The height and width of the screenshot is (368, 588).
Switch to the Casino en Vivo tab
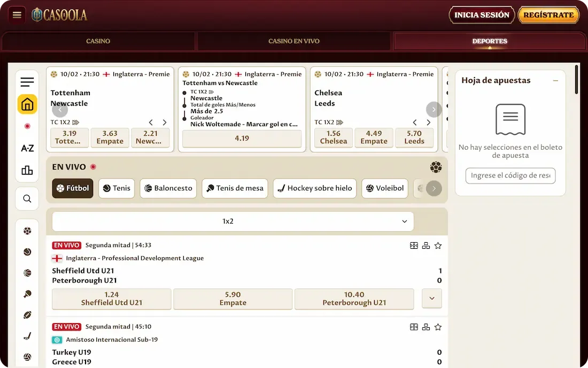click(x=294, y=41)
